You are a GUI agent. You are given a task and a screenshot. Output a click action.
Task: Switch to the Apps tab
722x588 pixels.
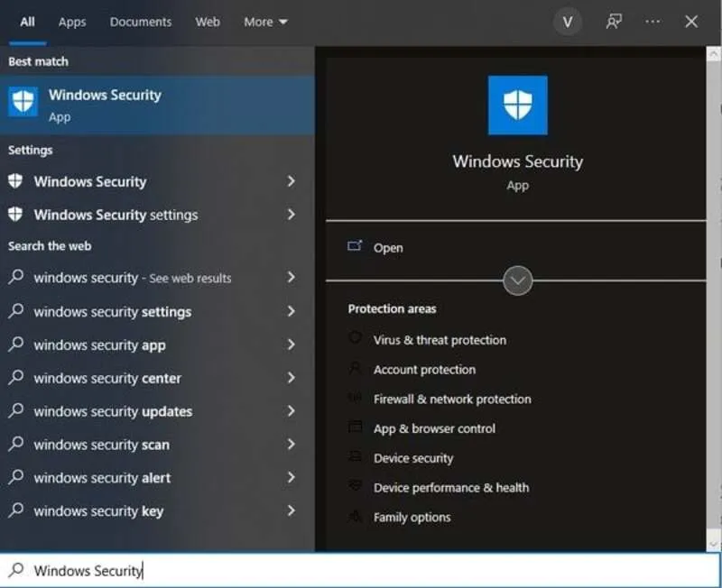(72, 23)
